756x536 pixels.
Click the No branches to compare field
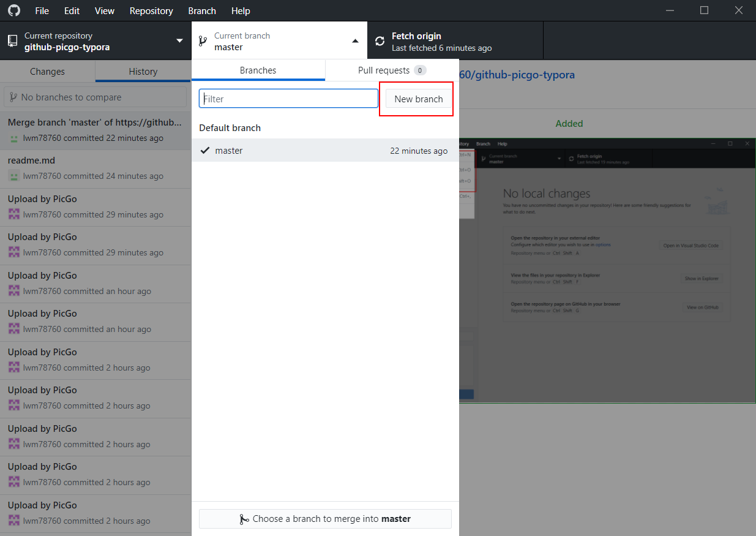(95, 97)
